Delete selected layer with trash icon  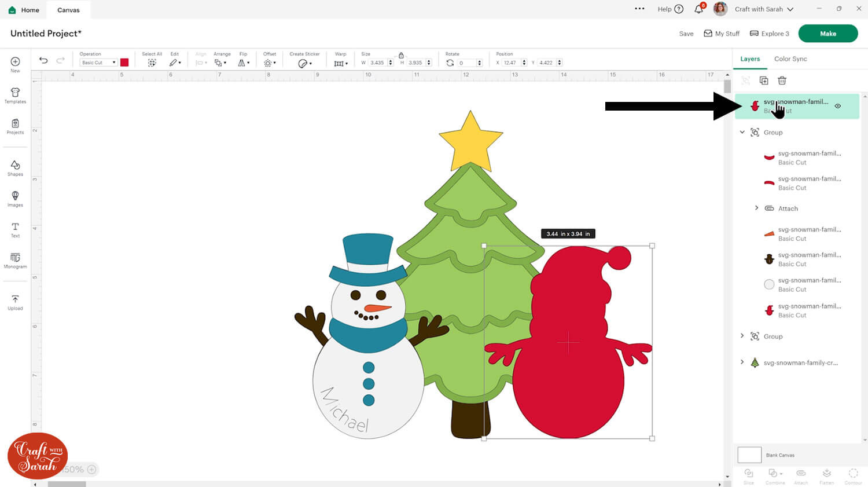pyautogui.click(x=782, y=80)
